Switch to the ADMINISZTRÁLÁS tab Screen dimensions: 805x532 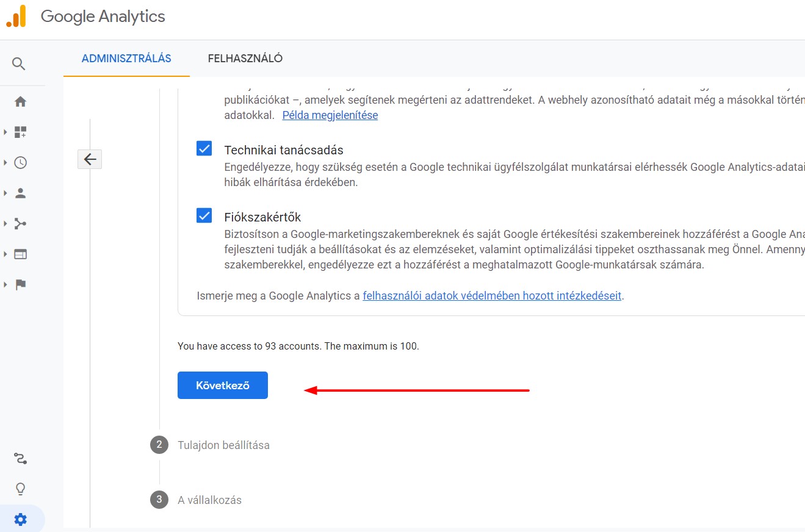coord(126,59)
